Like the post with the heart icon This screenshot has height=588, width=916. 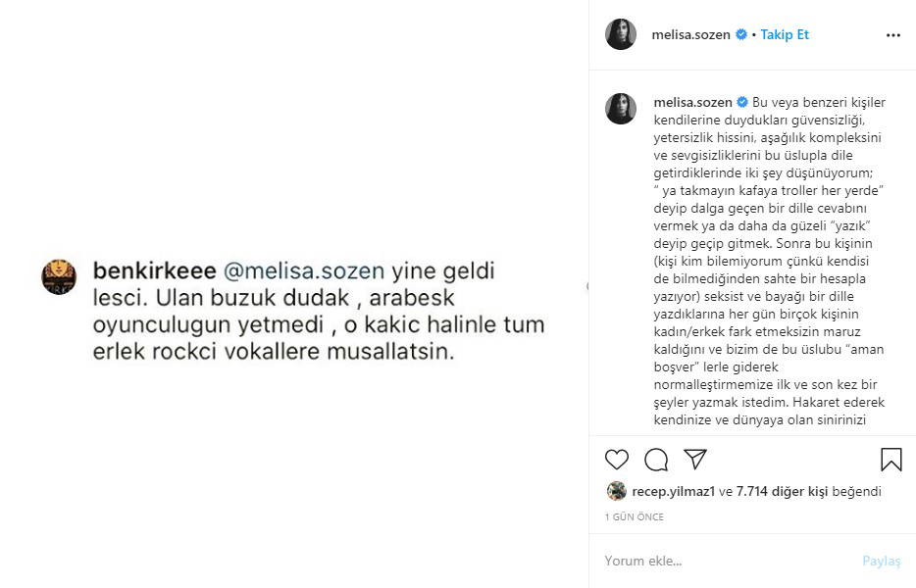point(617,460)
